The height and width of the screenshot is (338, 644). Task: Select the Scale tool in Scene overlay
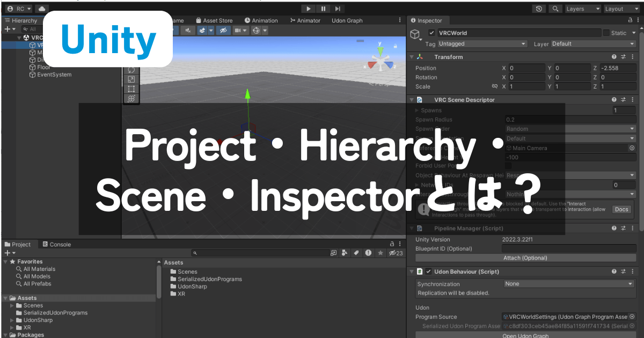pos(131,79)
